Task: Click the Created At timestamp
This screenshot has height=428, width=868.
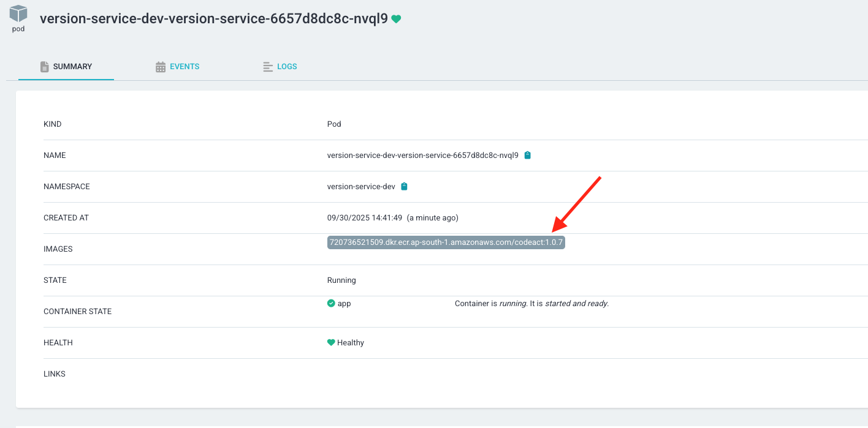Action: (364, 218)
